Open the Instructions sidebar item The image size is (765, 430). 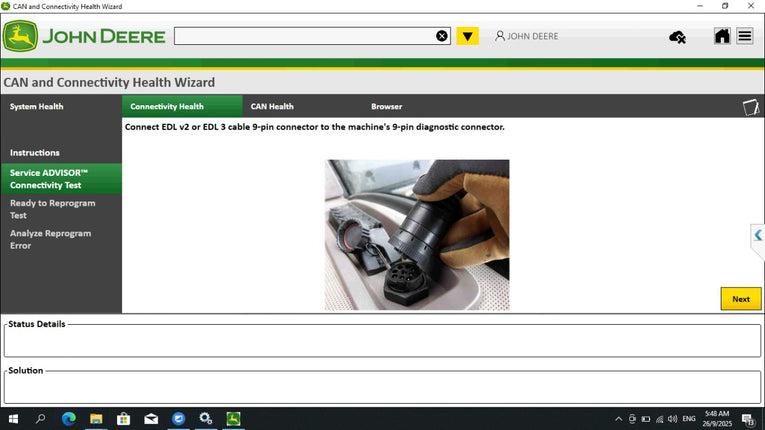click(35, 153)
